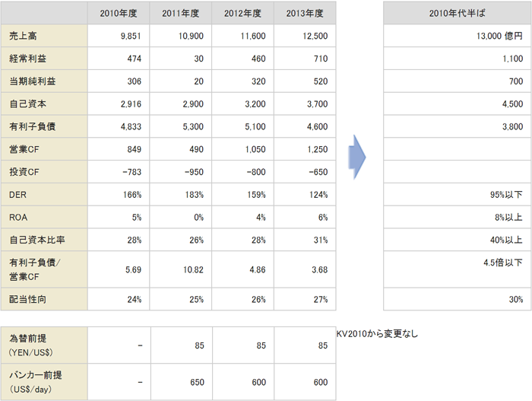This screenshot has height=401, width=532.
Task: Click the 13,000 億円 target value
Action: (x=499, y=36)
